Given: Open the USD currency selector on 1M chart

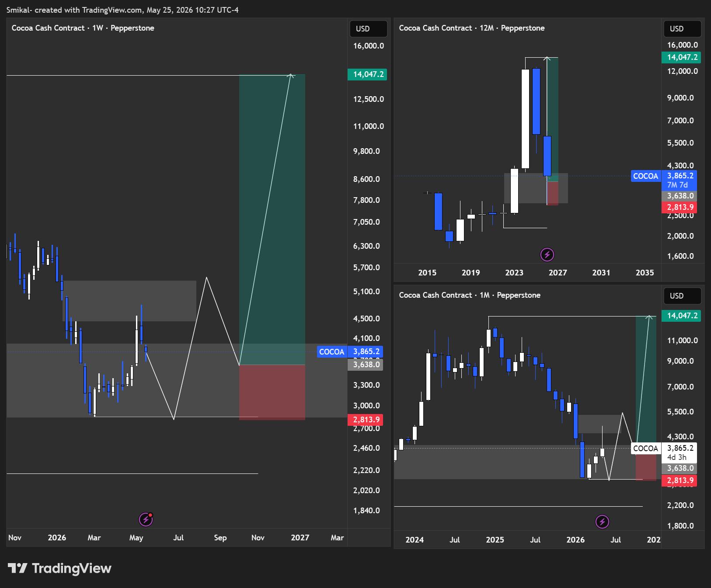Looking at the screenshot, I should click(682, 296).
